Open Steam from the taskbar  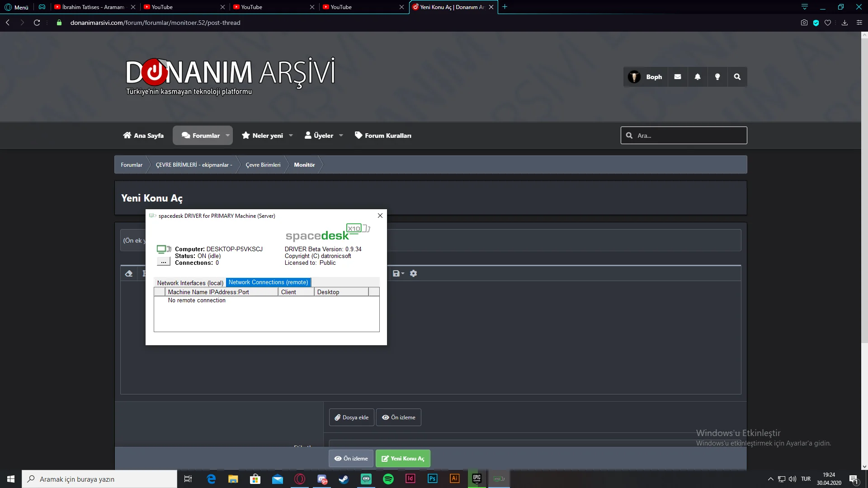(344, 479)
